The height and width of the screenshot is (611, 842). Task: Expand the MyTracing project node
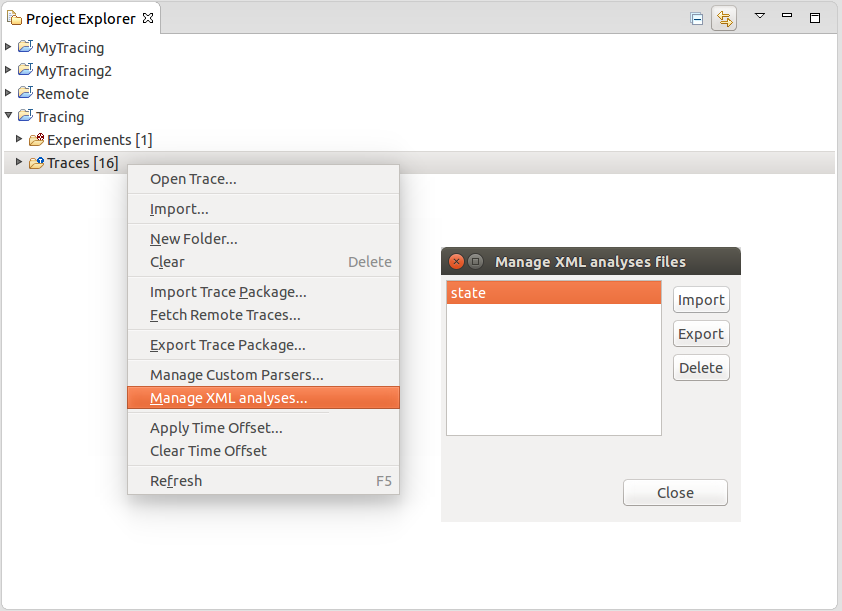9,47
